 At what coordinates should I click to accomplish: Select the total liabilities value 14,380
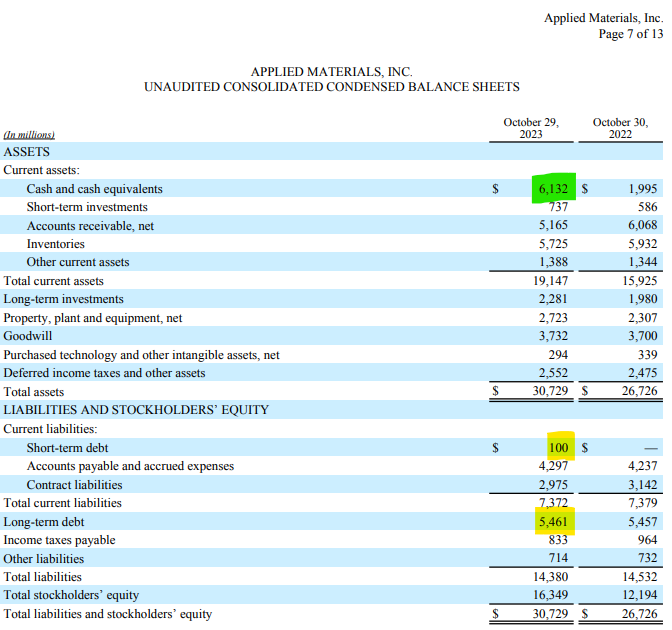(550, 577)
